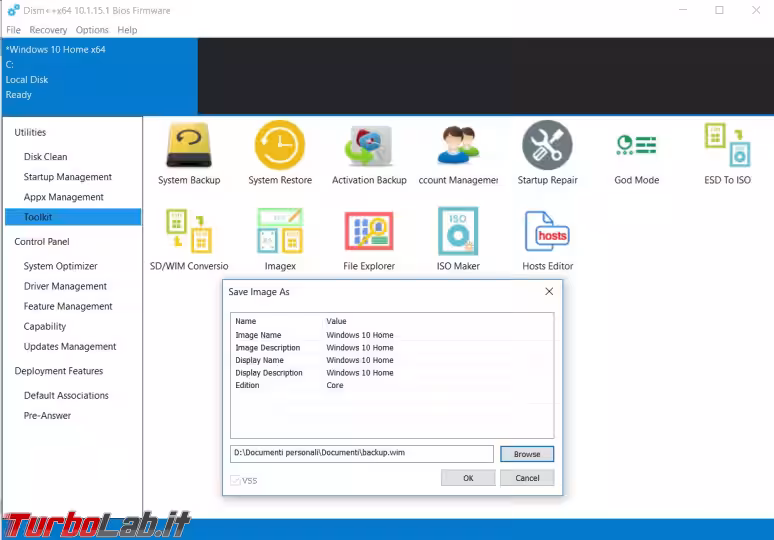774x540 pixels.
Task: Open the Hosts Editor tool
Action: [547, 240]
